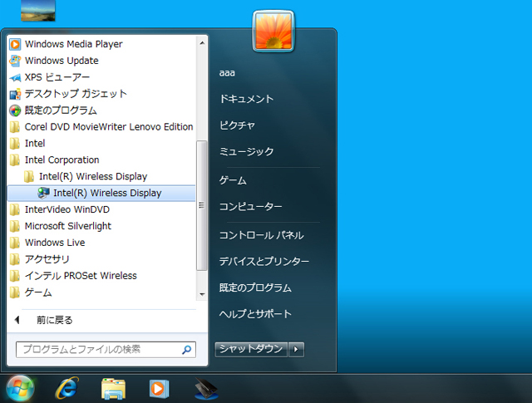Open 既定のプログラム in the program list
Screen dimensions: 532x403
pos(101,111)
